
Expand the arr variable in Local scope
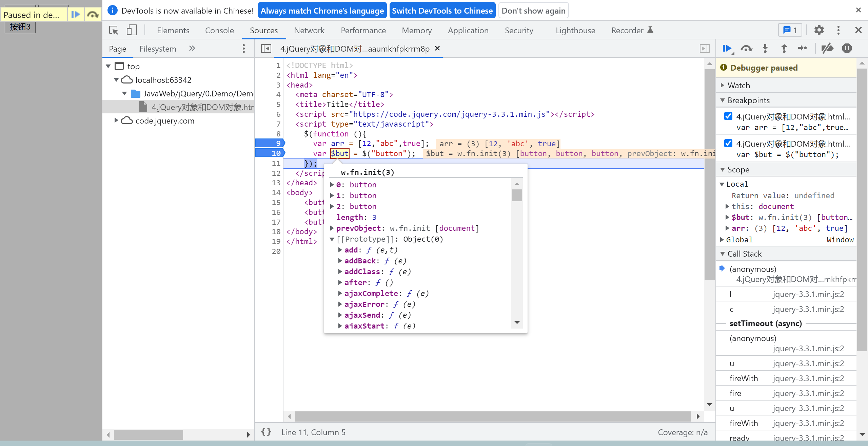[x=727, y=228]
